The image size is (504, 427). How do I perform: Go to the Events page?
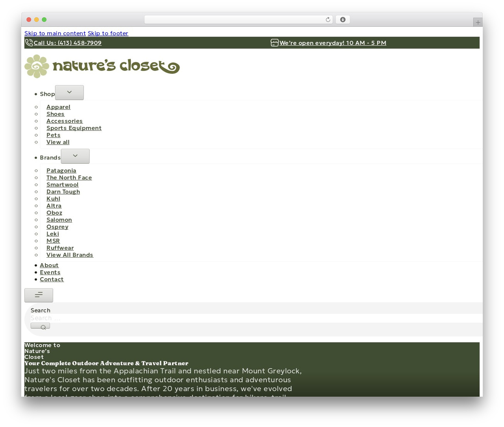pos(50,273)
